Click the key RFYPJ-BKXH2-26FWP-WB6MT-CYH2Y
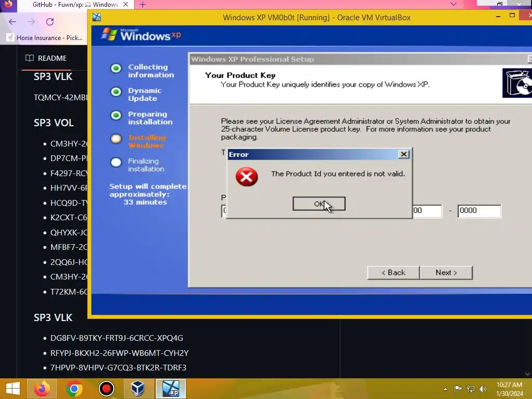This screenshot has height=399, width=532. tap(119, 353)
